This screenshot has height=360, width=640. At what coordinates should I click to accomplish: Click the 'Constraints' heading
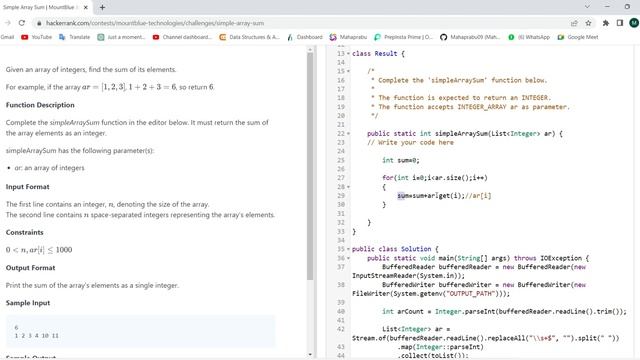(24, 232)
